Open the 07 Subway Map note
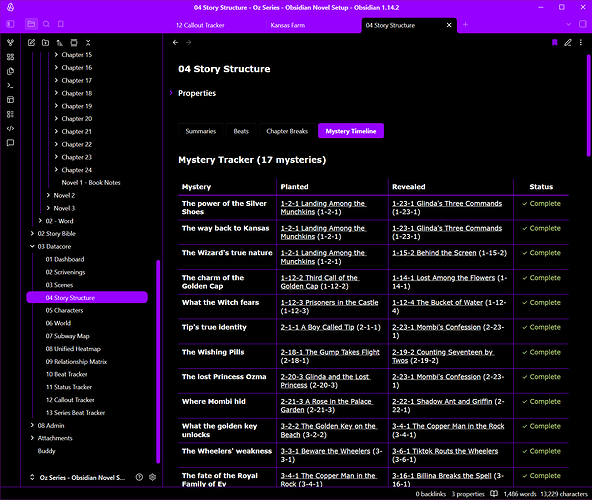The width and height of the screenshot is (592, 500). coord(68,336)
